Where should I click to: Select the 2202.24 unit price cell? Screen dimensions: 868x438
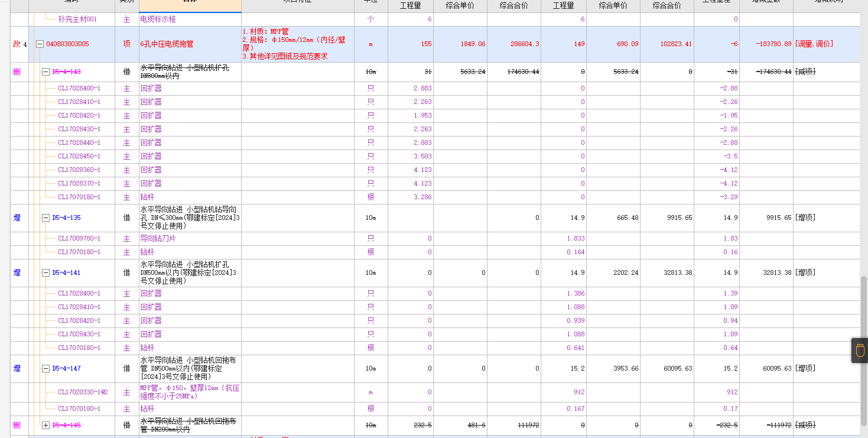click(613, 273)
